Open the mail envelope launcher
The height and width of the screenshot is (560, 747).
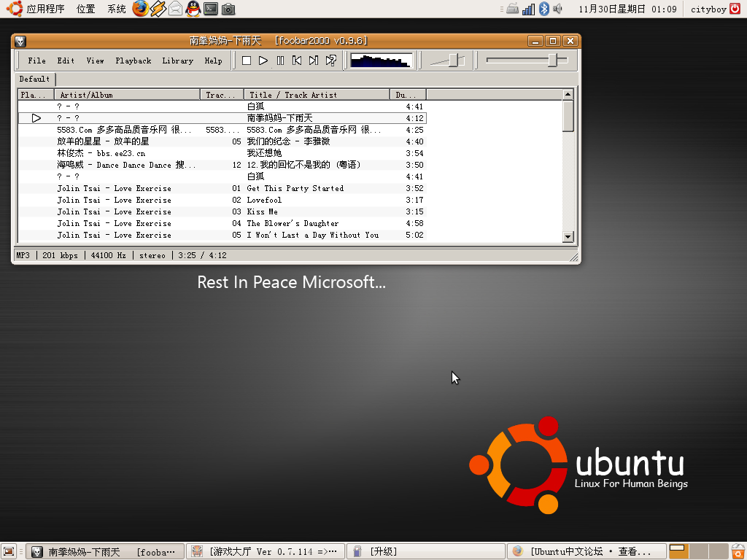(175, 9)
